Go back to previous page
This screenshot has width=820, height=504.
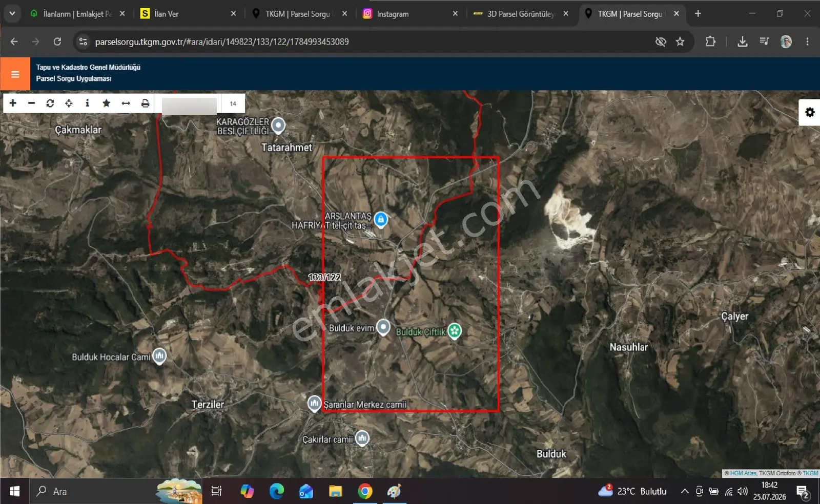(x=14, y=41)
